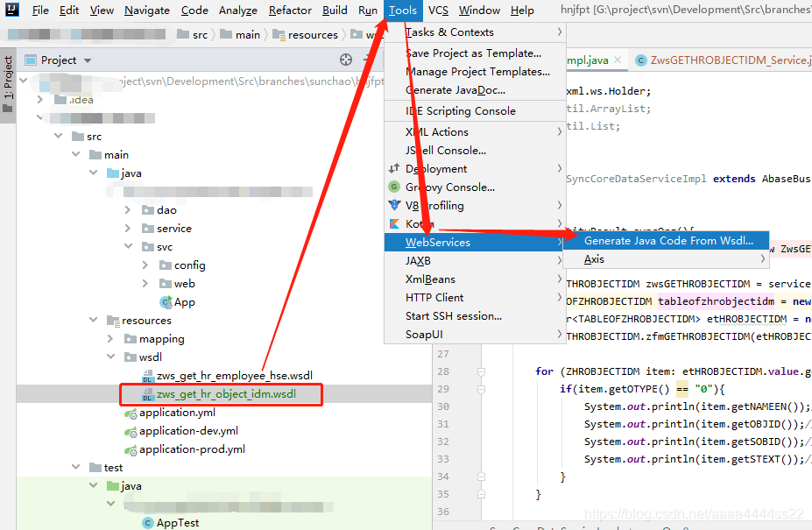Open the VCS menu

click(437, 10)
